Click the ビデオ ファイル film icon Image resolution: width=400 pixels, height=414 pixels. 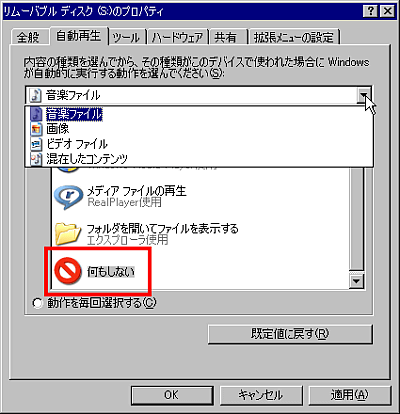pos(36,144)
